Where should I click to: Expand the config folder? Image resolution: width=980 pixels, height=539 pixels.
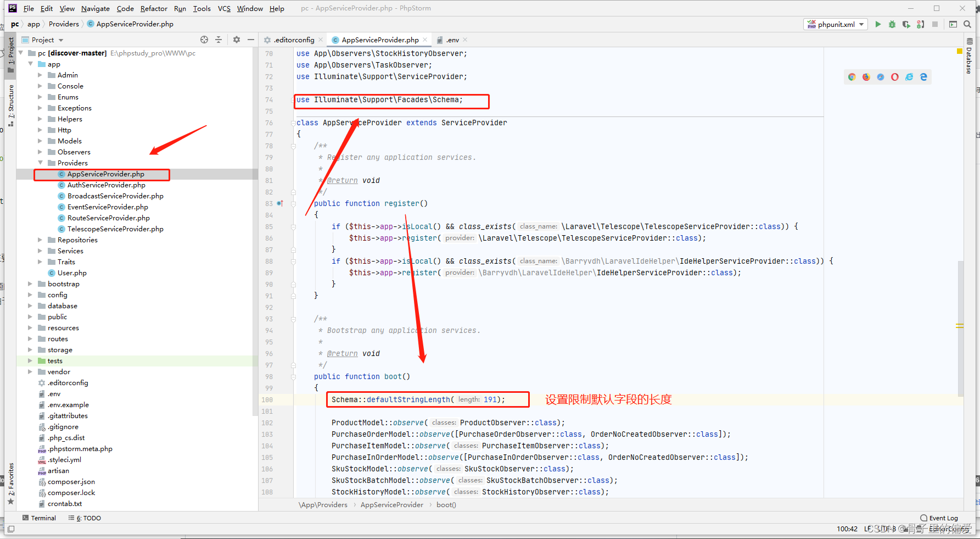pos(30,294)
